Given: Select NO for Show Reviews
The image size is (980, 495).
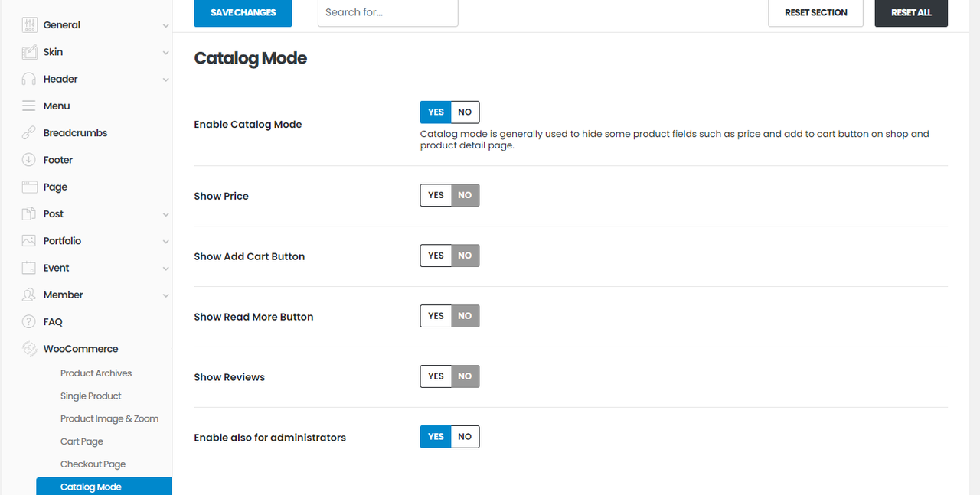Looking at the screenshot, I should click(465, 376).
